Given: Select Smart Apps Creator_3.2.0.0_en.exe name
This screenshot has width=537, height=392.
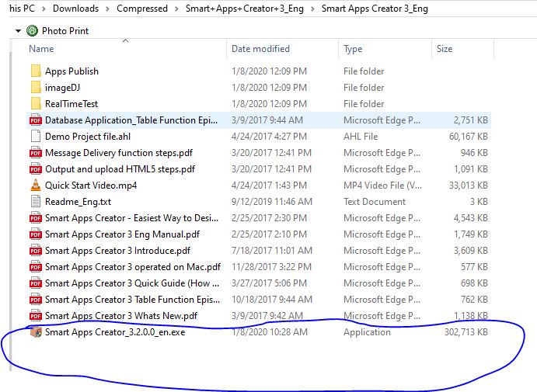Looking at the screenshot, I should (115, 332).
